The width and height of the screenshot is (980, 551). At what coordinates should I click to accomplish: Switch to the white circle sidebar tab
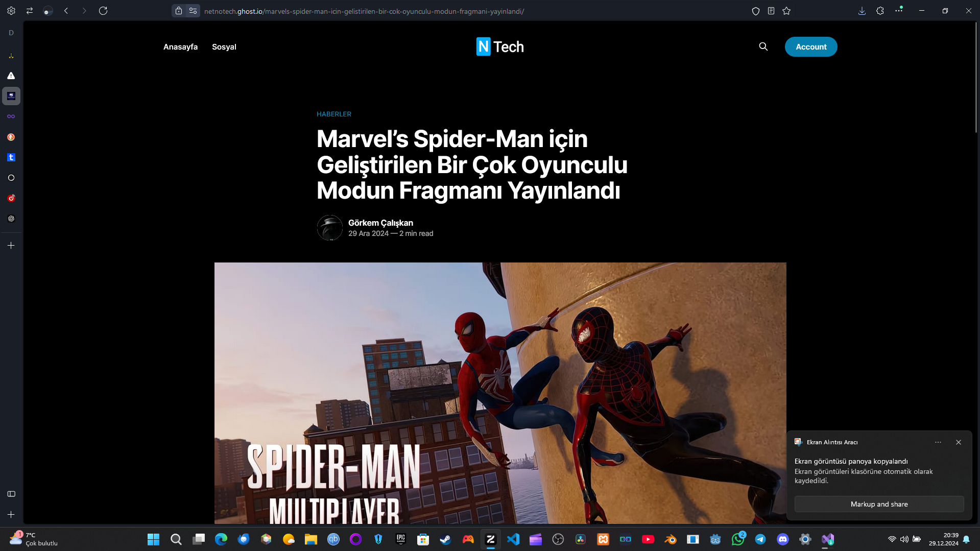click(x=11, y=178)
